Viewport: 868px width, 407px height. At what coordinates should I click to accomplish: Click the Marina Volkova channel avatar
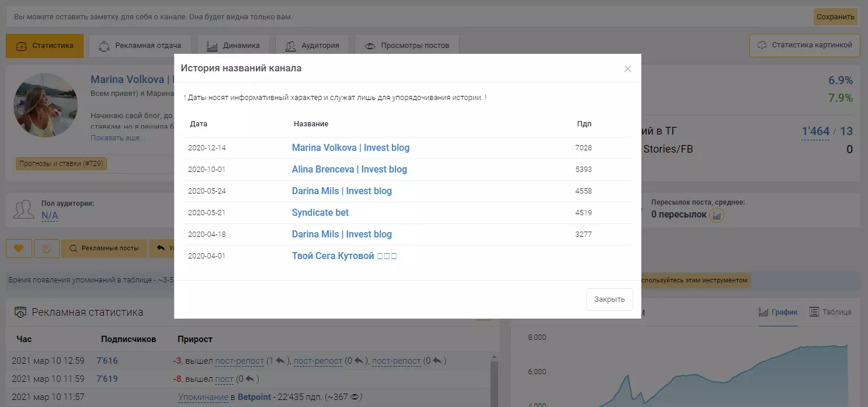(x=46, y=105)
